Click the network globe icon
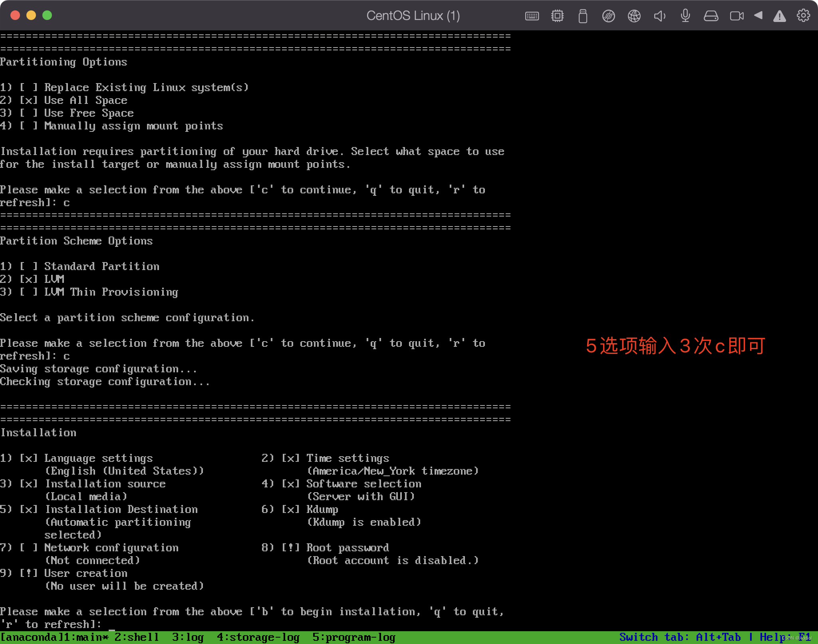The width and height of the screenshot is (818, 644). [634, 16]
